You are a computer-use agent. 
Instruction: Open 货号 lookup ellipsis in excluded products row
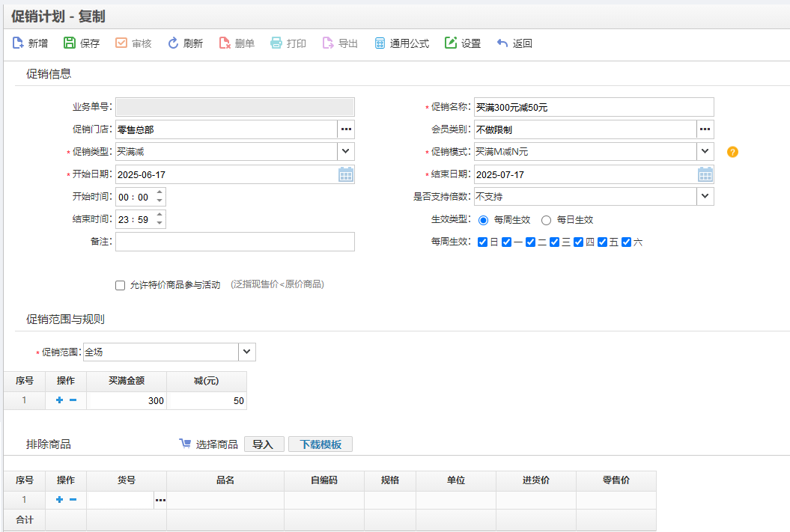[160, 501]
